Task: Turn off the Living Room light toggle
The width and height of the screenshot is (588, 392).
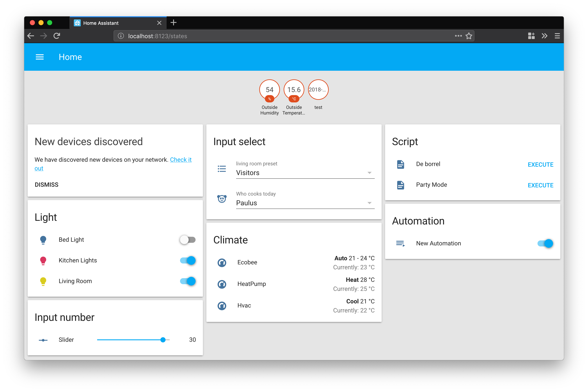Action: pos(188,281)
